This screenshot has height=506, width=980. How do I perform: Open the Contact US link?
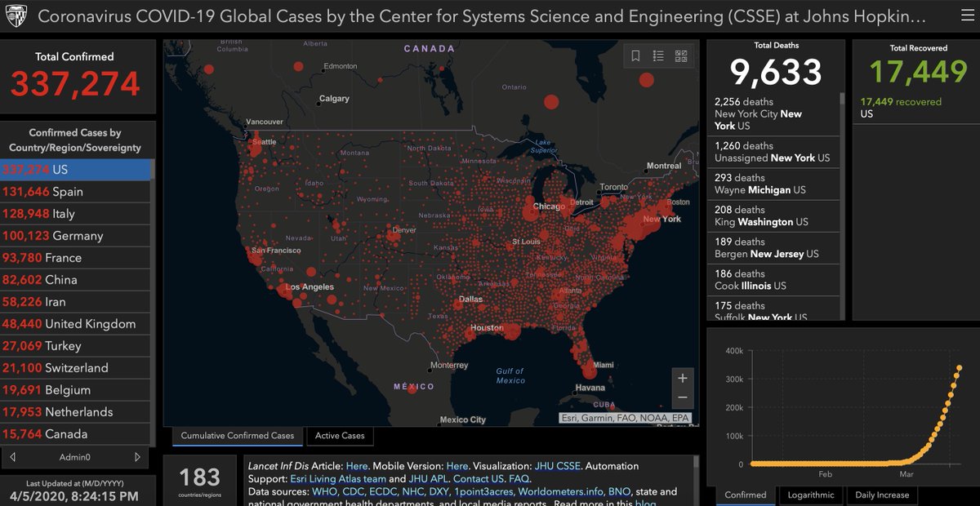[x=479, y=478]
